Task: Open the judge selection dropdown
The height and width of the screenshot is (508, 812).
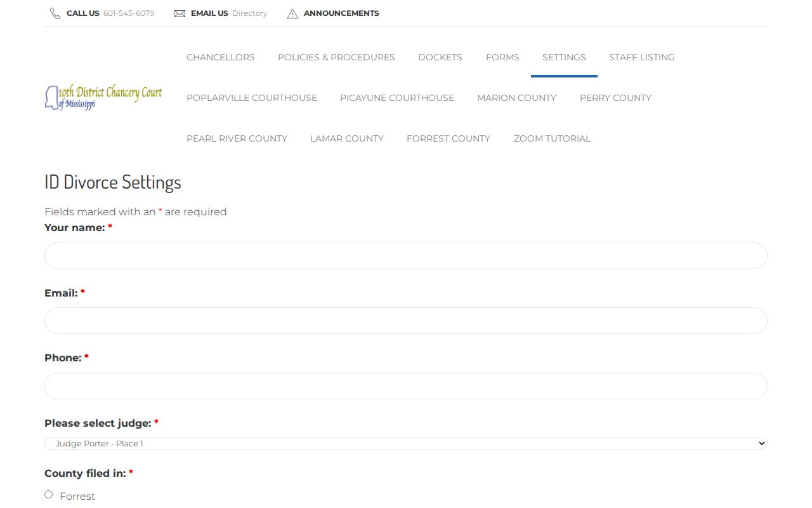Action: pos(406,443)
